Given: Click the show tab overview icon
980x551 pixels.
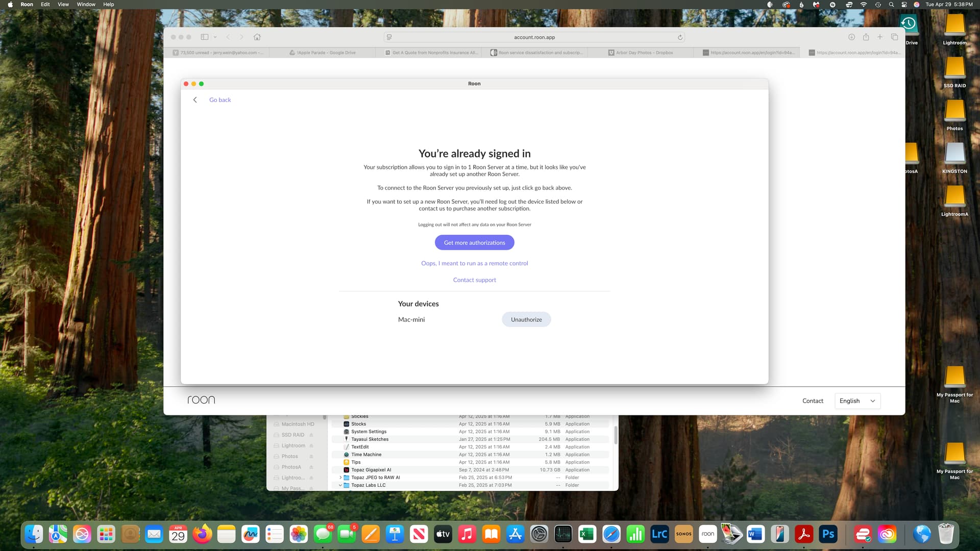Looking at the screenshot, I should coord(894,37).
